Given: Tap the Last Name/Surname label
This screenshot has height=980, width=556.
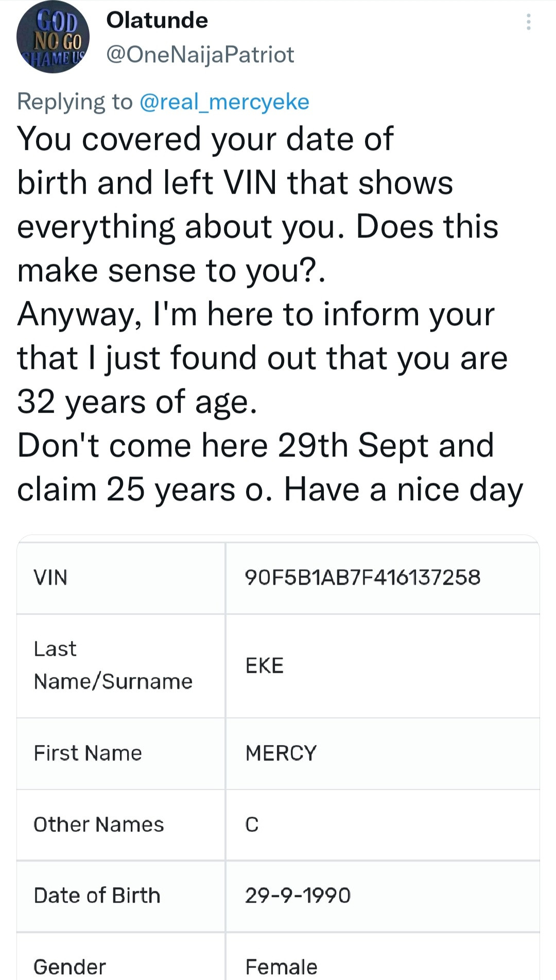Looking at the screenshot, I should (113, 665).
